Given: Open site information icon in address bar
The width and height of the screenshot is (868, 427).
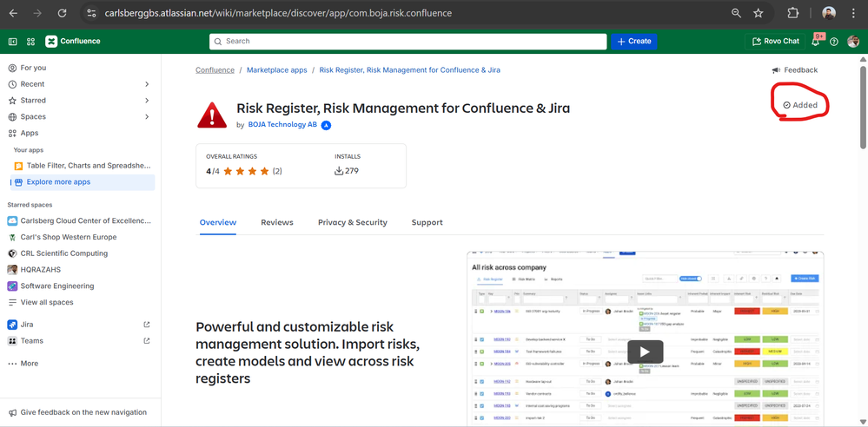Looking at the screenshot, I should tap(92, 13).
